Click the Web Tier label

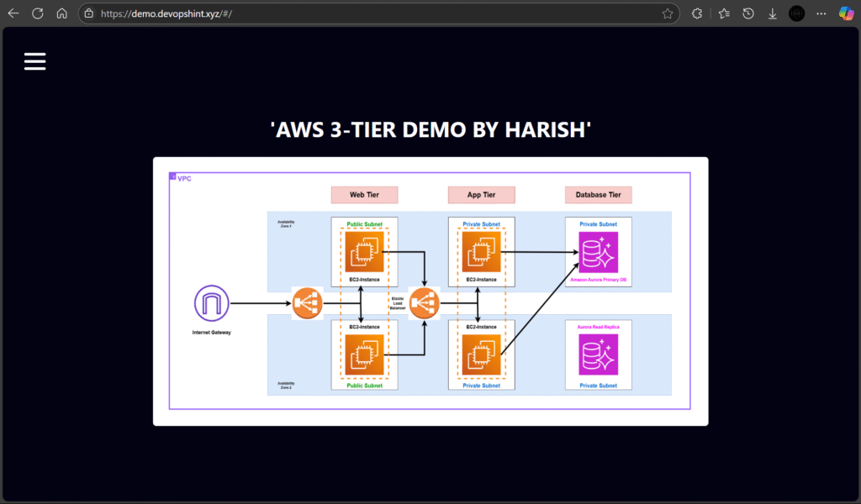(364, 194)
